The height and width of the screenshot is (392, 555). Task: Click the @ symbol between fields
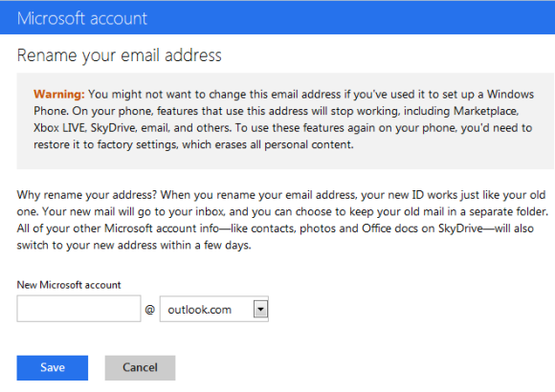click(149, 310)
